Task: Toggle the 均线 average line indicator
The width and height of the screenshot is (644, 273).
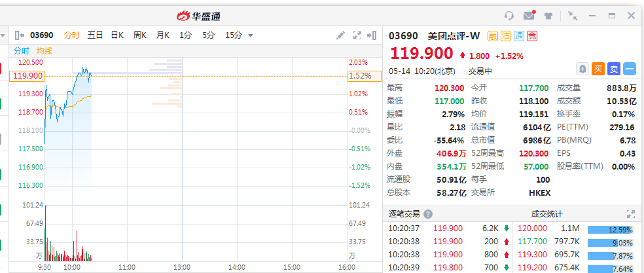Action: 45,50
